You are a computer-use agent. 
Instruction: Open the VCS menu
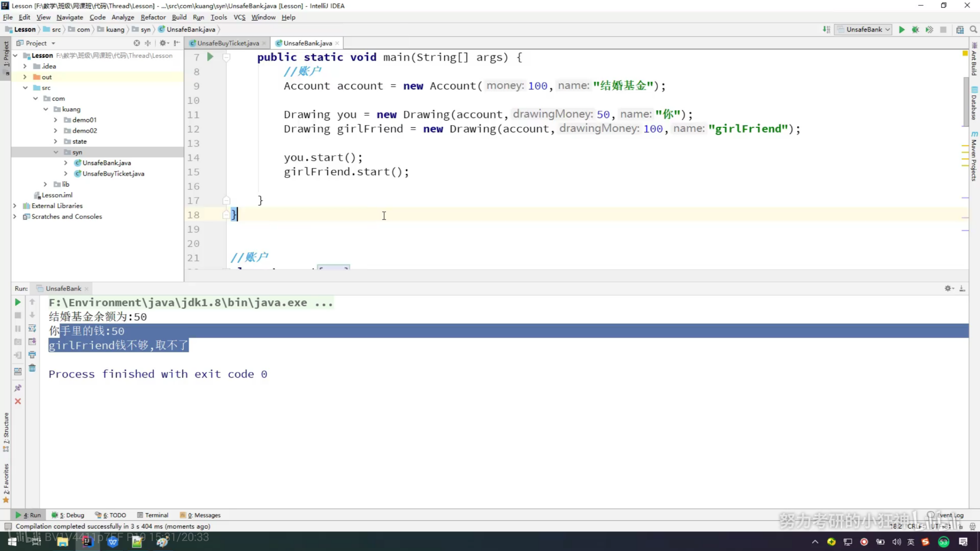click(239, 17)
